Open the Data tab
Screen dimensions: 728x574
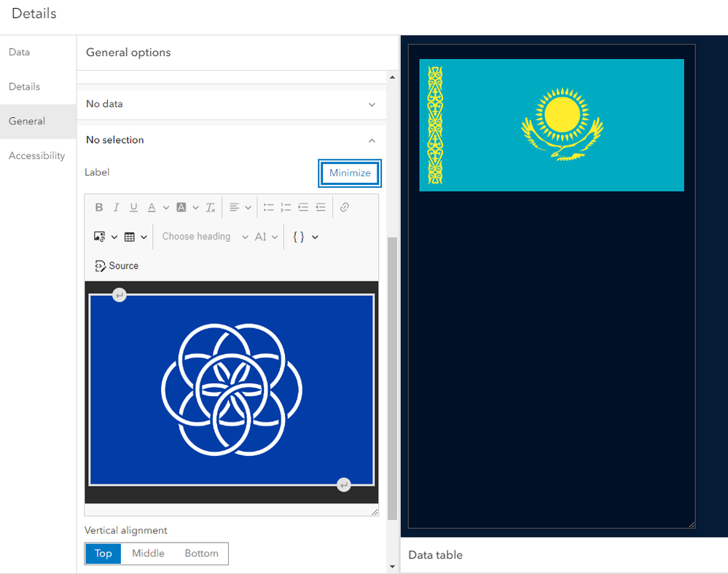coord(38,52)
